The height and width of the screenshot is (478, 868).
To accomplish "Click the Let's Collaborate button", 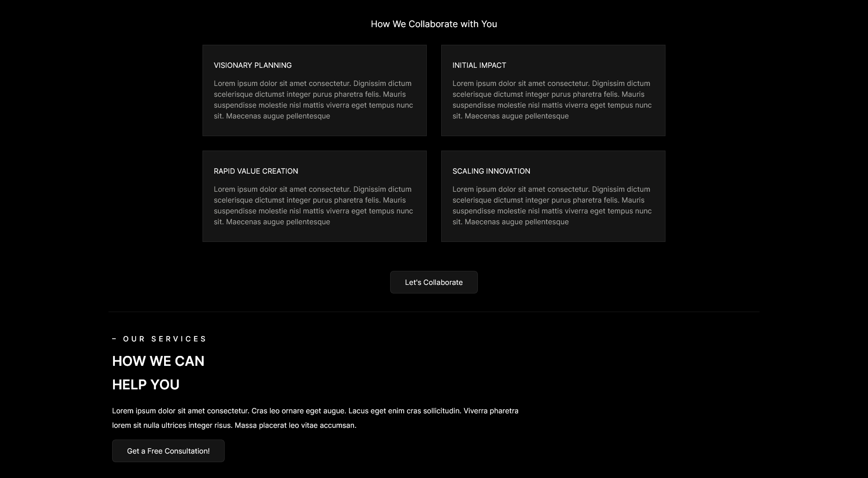I will pos(434,282).
